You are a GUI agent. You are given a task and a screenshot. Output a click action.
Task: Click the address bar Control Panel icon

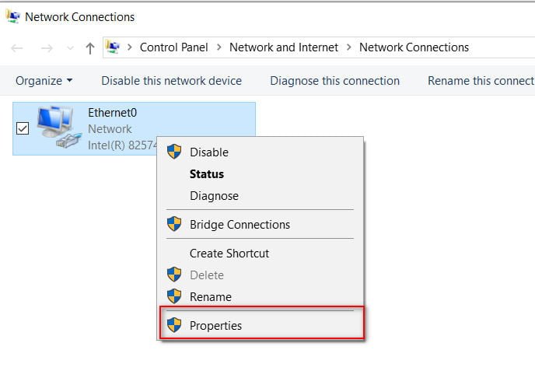[113, 47]
